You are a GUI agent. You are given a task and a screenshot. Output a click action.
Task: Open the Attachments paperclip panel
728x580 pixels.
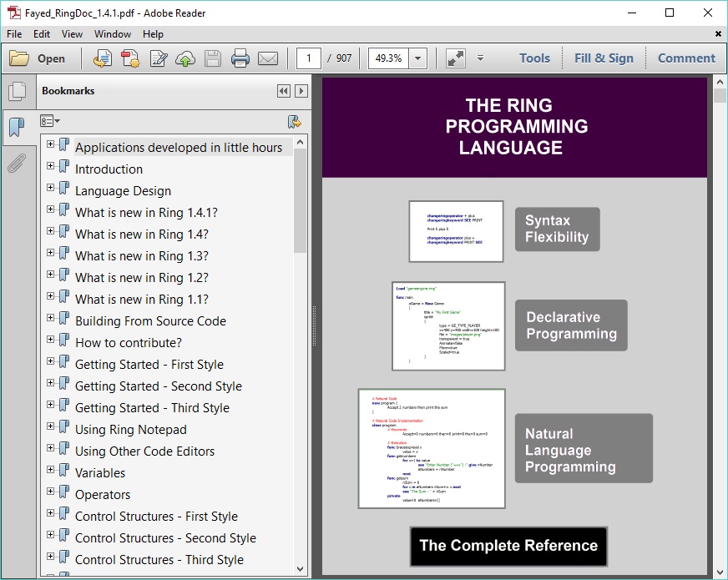click(x=17, y=164)
